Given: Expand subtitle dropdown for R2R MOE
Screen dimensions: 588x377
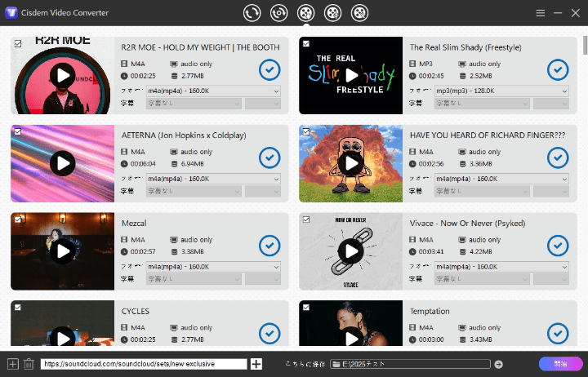Looking at the screenshot, I should click(x=194, y=104).
